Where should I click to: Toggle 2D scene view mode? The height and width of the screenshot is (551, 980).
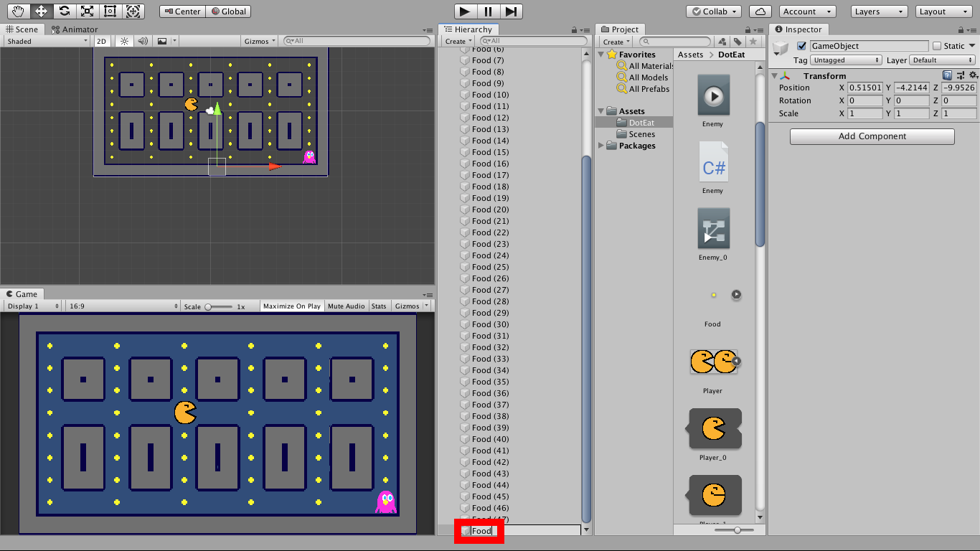tap(102, 42)
